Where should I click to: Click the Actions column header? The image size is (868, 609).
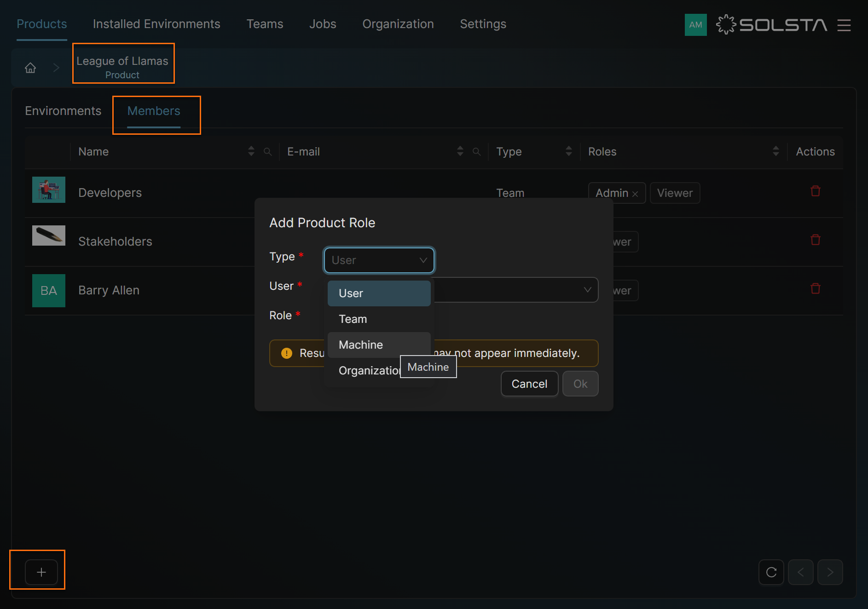coord(815,151)
